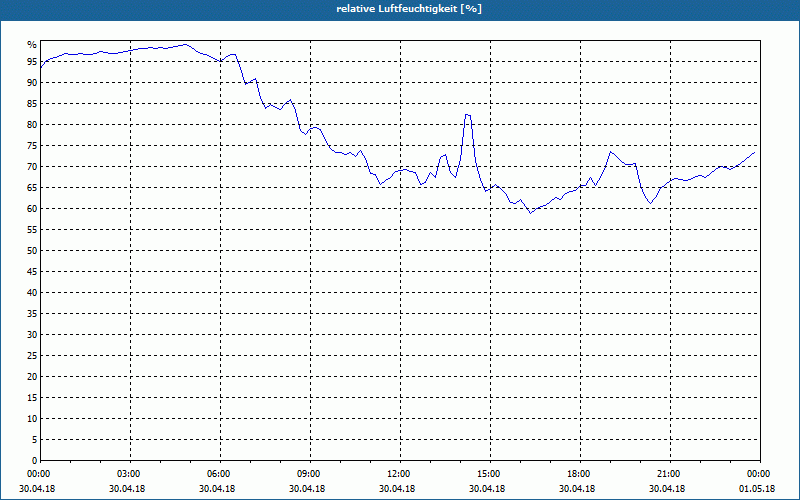Click the '%' unit label on the y-axis
Viewport: 800px width, 500px height.
[x=32, y=45]
